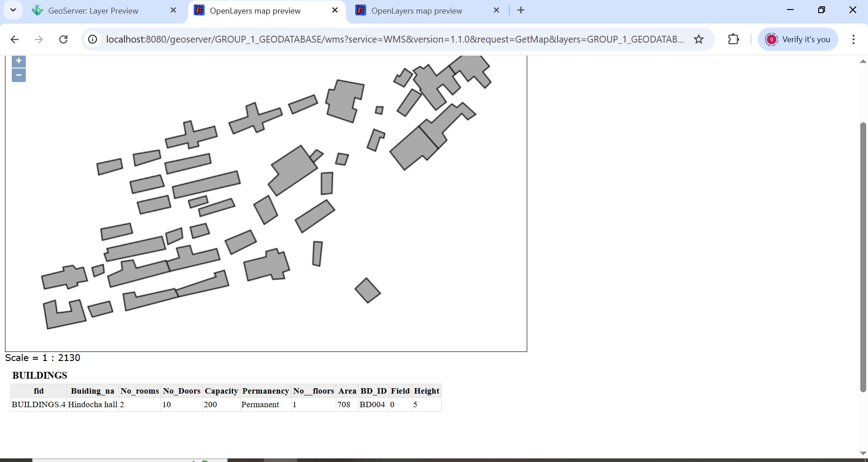Click the page vertical scrollbar thumb

point(863,257)
